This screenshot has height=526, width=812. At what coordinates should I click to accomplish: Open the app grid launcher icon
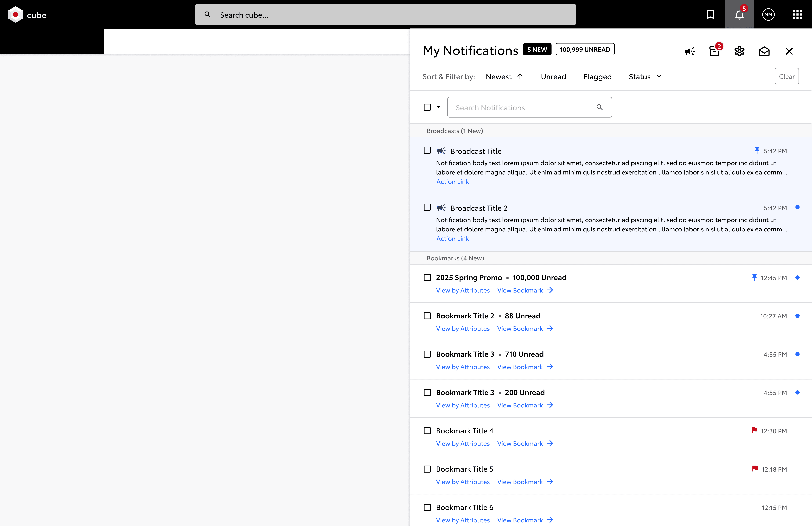click(x=797, y=15)
